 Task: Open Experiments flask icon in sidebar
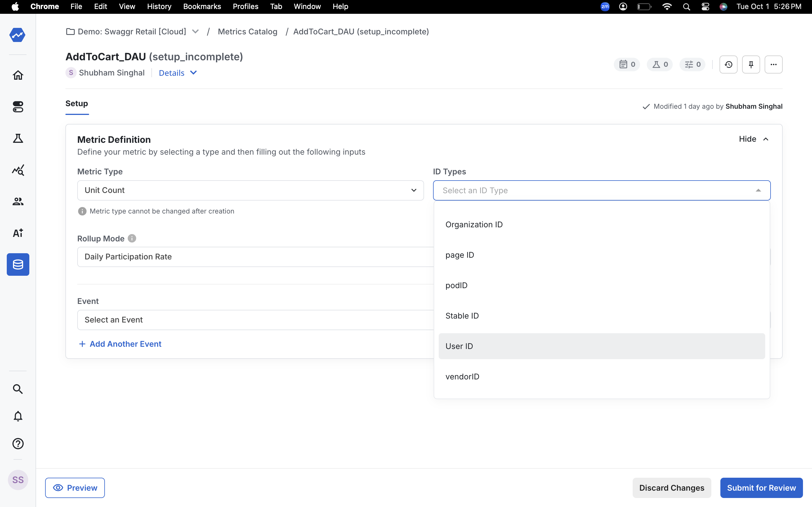18,138
